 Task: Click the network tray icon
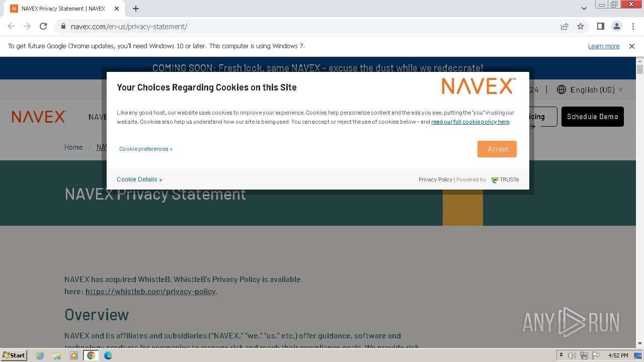[x=584, y=355]
